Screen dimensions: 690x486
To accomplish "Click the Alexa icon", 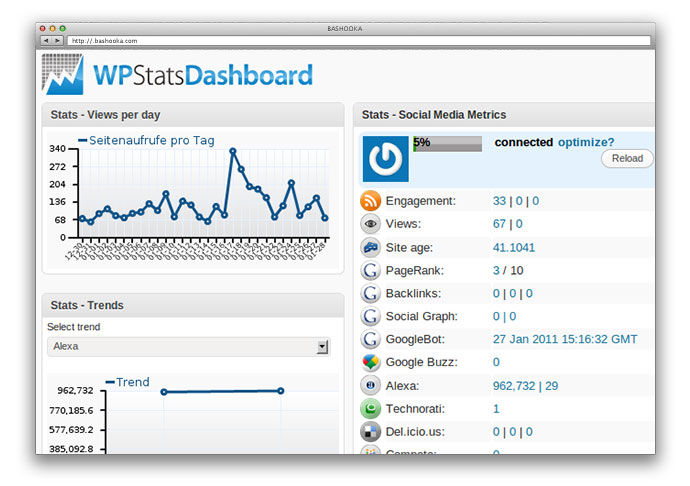I will [x=371, y=385].
